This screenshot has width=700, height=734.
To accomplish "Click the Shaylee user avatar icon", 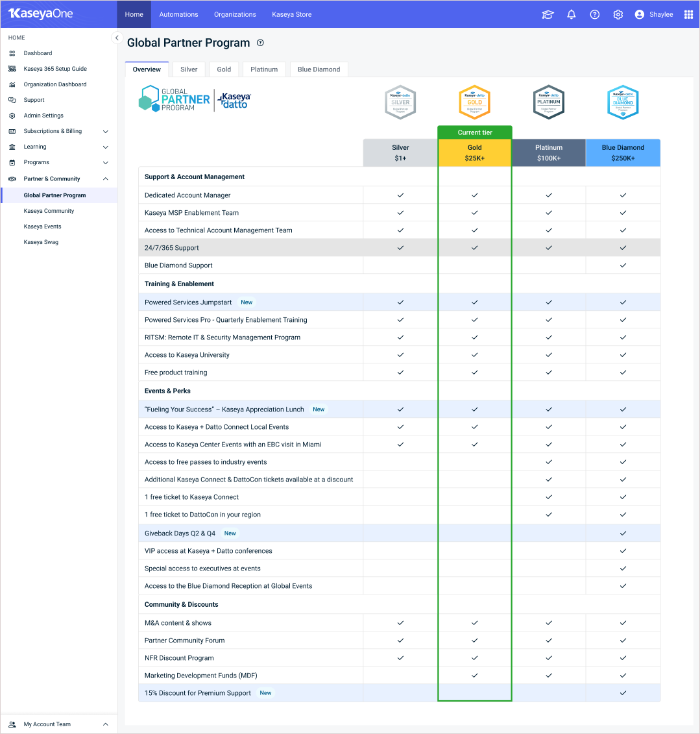I will pyautogui.click(x=640, y=14).
